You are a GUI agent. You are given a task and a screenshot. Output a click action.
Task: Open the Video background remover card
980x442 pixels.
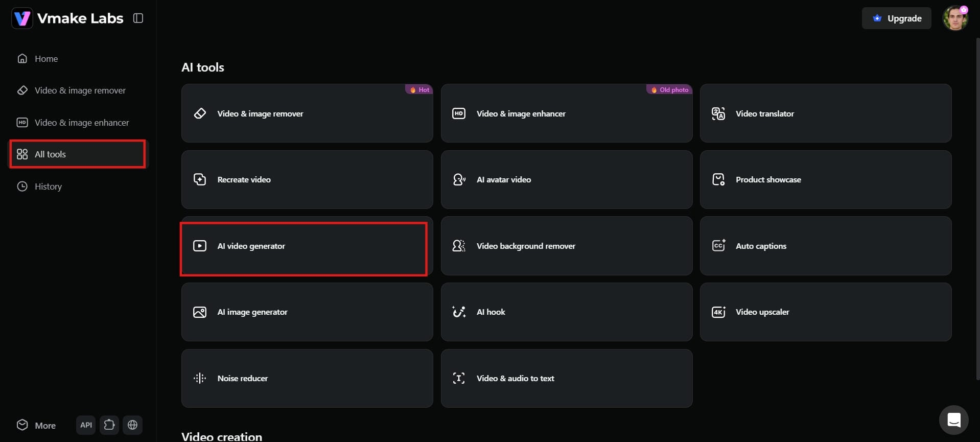567,246
